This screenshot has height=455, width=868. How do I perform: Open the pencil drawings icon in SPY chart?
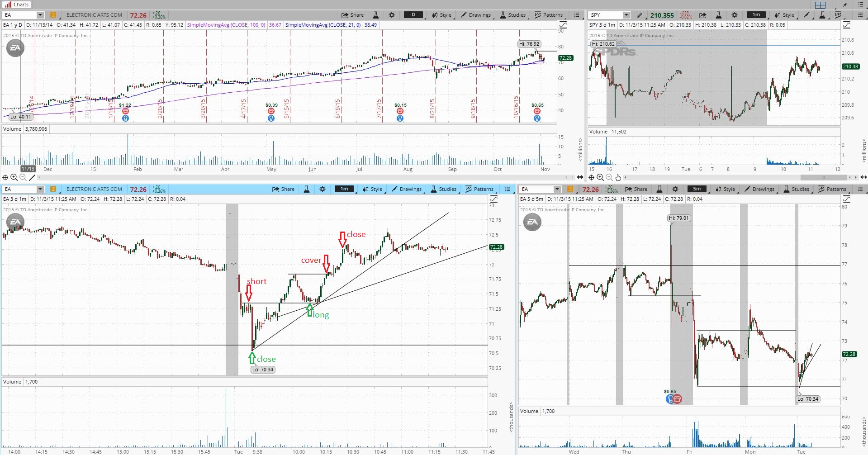pyautogui.click(x=806, y=15)
